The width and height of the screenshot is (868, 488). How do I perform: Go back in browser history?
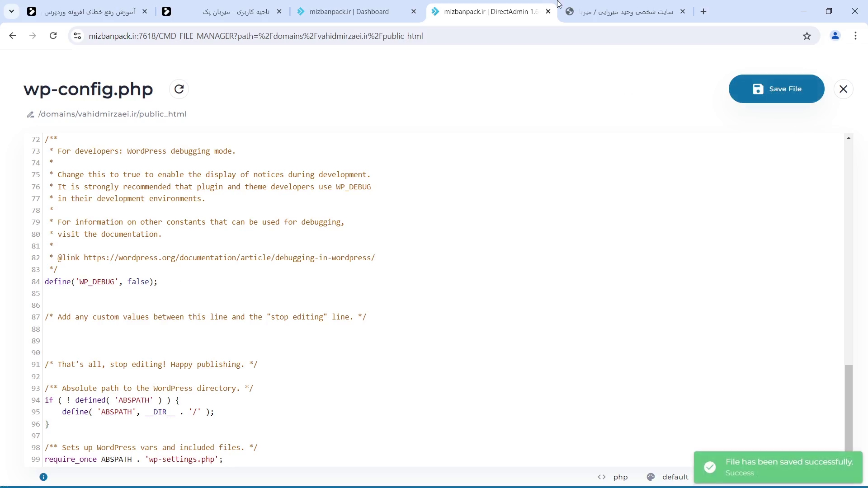coord(12,36)
